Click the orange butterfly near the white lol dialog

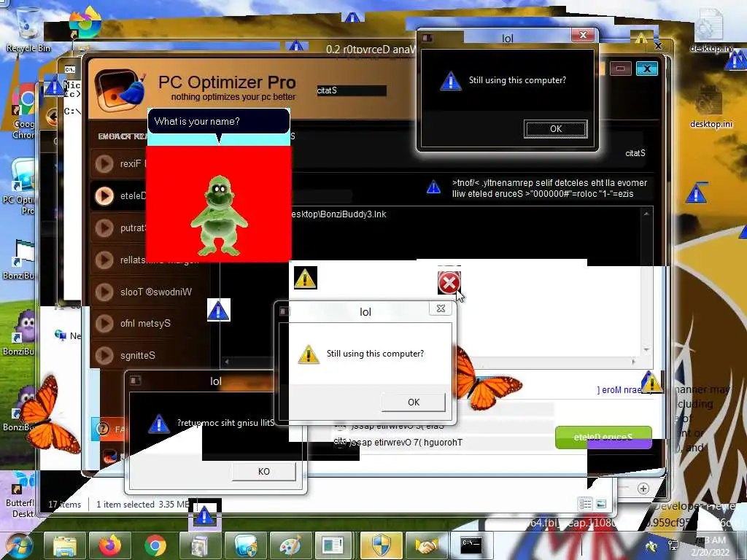click(488, 378)
